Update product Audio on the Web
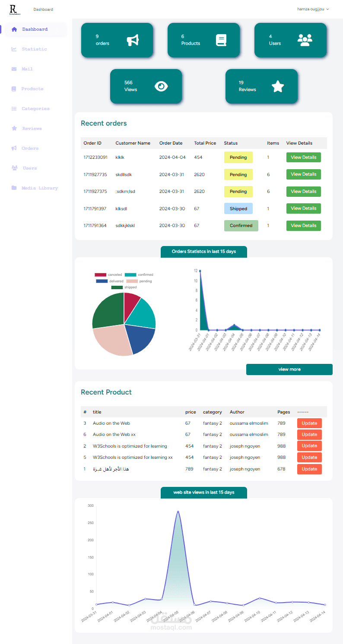The height and width of the screenshot is (644, 343). 309,423
